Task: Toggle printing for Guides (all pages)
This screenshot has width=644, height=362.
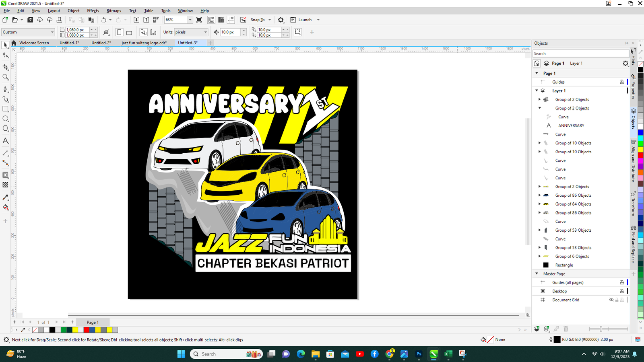Action: pos(622,282)
